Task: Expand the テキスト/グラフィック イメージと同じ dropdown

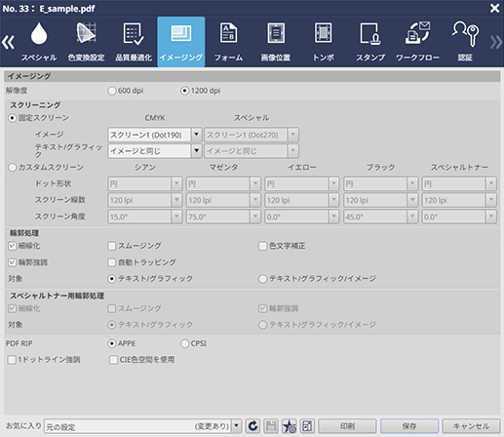Action: click(196, 151)
